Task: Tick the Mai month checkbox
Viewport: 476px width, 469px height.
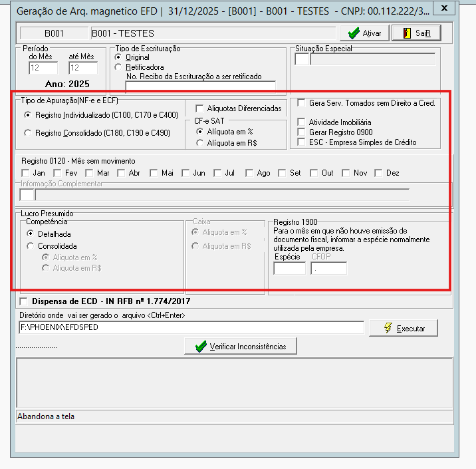Action: [x=154, y=173]
